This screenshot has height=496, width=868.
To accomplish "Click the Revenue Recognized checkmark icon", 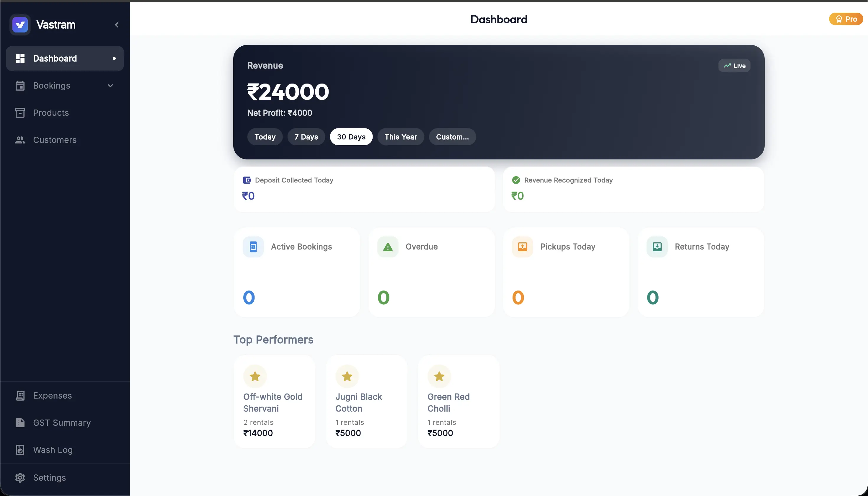I will point(516,180).
